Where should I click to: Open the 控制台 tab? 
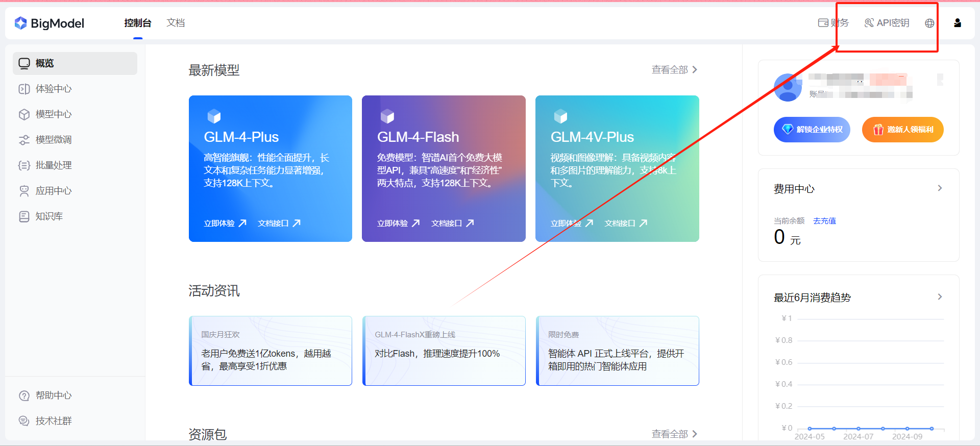click(x=138, y=23)
